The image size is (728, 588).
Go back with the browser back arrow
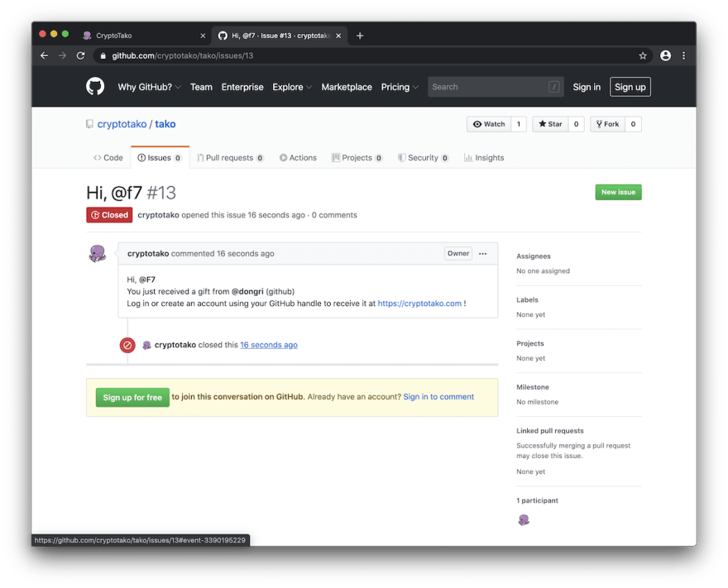44,55
